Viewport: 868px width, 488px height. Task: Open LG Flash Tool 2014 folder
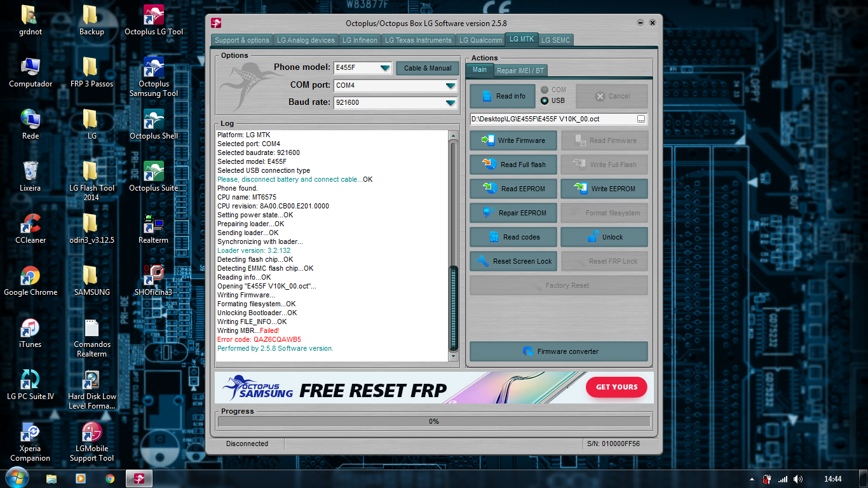point(92,180)
